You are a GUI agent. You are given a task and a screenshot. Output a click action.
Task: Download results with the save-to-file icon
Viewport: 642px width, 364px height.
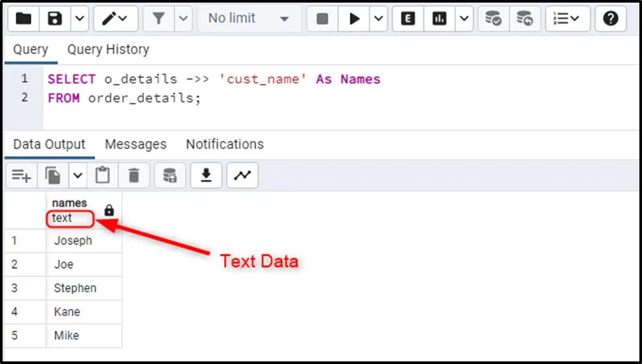206,175
